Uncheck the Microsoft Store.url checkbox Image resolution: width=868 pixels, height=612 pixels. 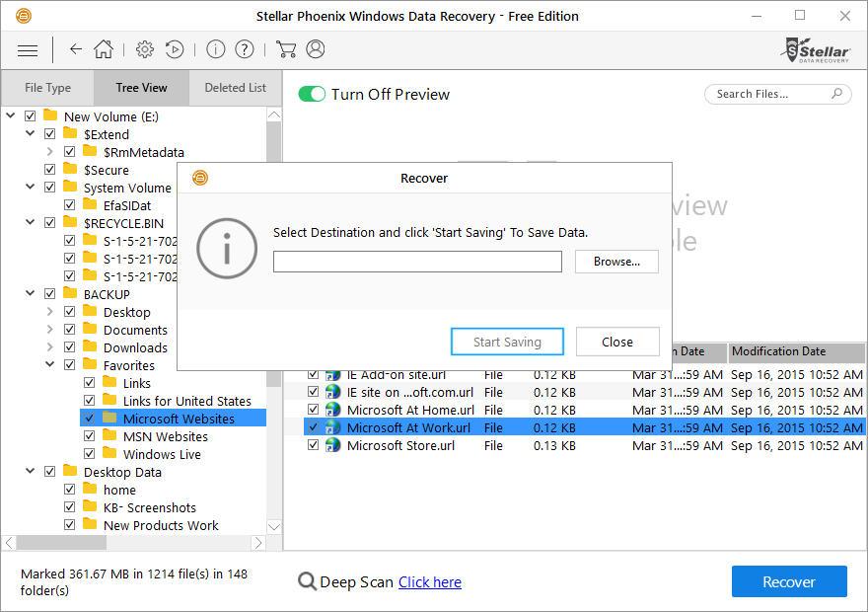click(314, 445)
